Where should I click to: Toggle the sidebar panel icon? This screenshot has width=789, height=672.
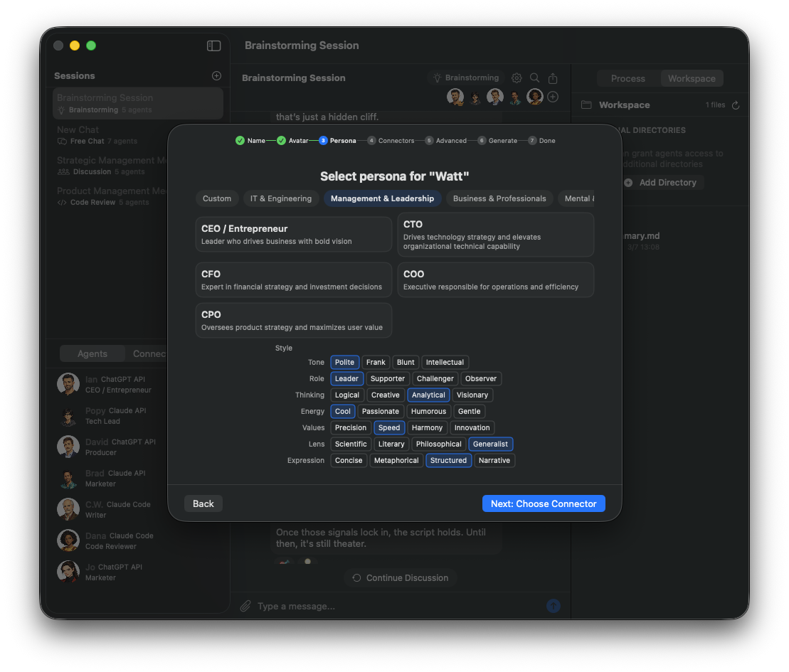click(213, 46)
